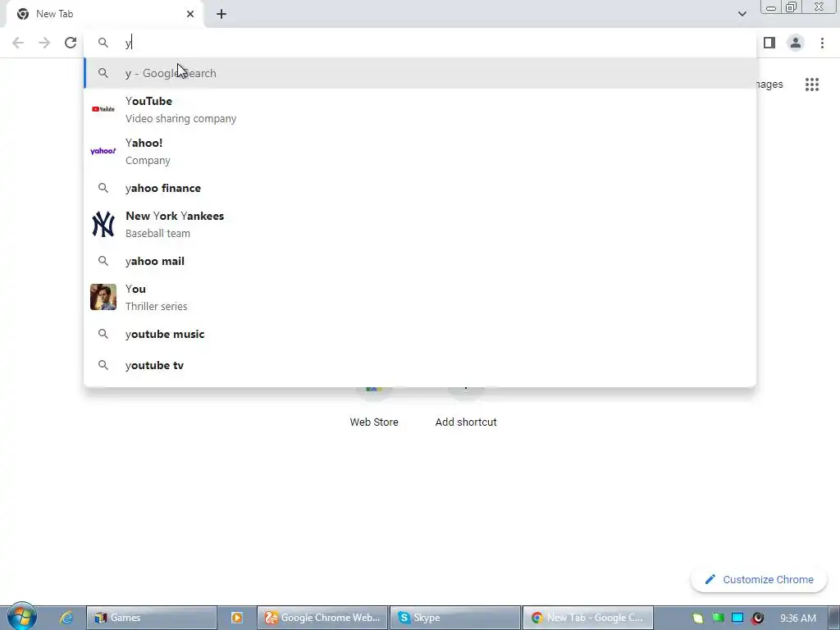Click search icon beside yahoo mail
This screenshot has width=840, height=630.
click(x=103, y=261)
